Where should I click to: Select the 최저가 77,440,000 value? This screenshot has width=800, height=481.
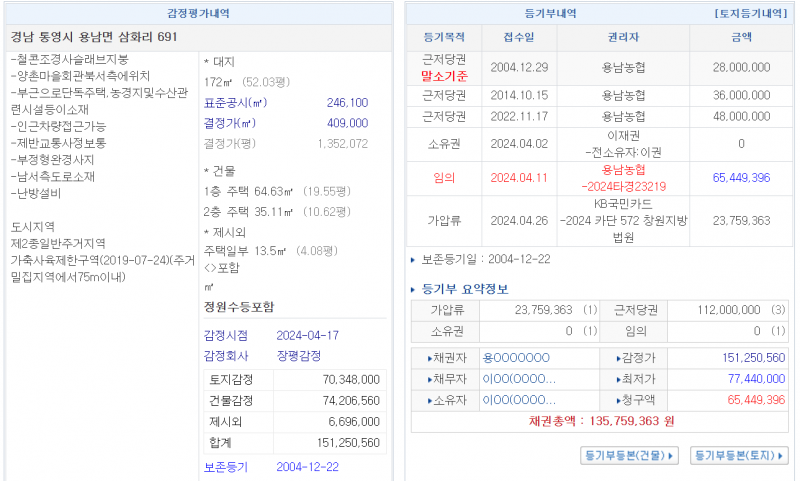[x=756, y=379]
